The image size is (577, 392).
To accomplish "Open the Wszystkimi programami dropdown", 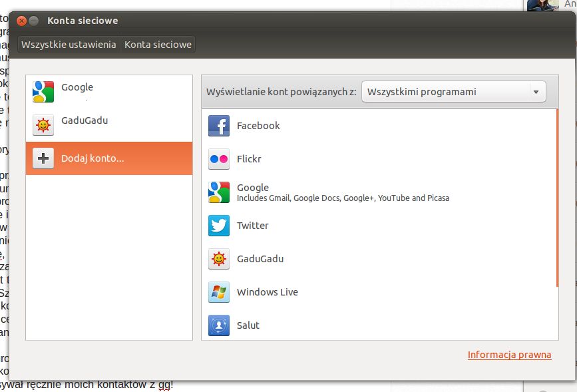I will (454, 92).
